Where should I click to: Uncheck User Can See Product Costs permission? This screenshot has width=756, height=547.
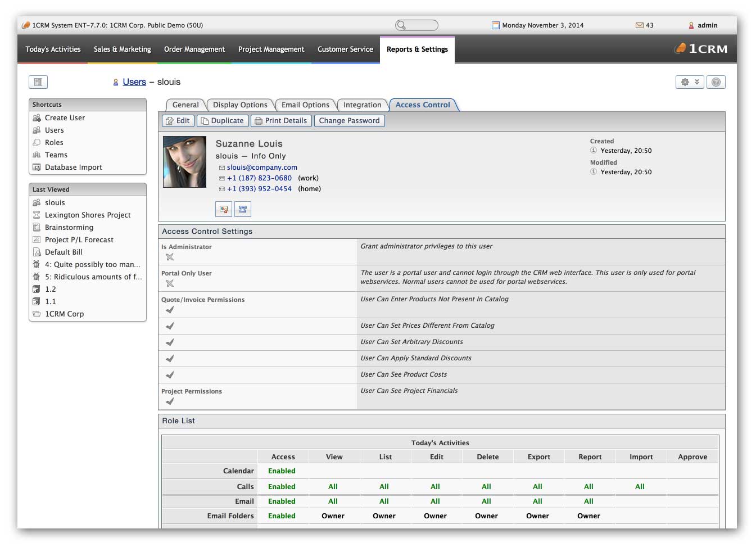[170, 374]
